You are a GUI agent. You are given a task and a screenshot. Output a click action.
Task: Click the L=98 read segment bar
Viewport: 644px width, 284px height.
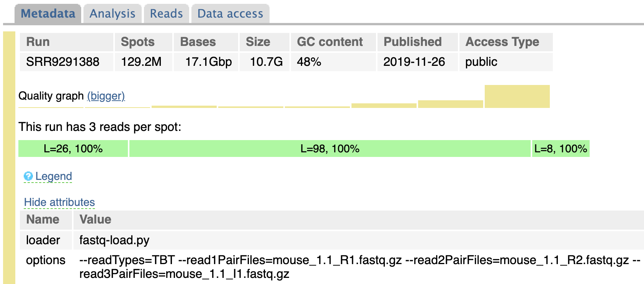pos(330,149)
